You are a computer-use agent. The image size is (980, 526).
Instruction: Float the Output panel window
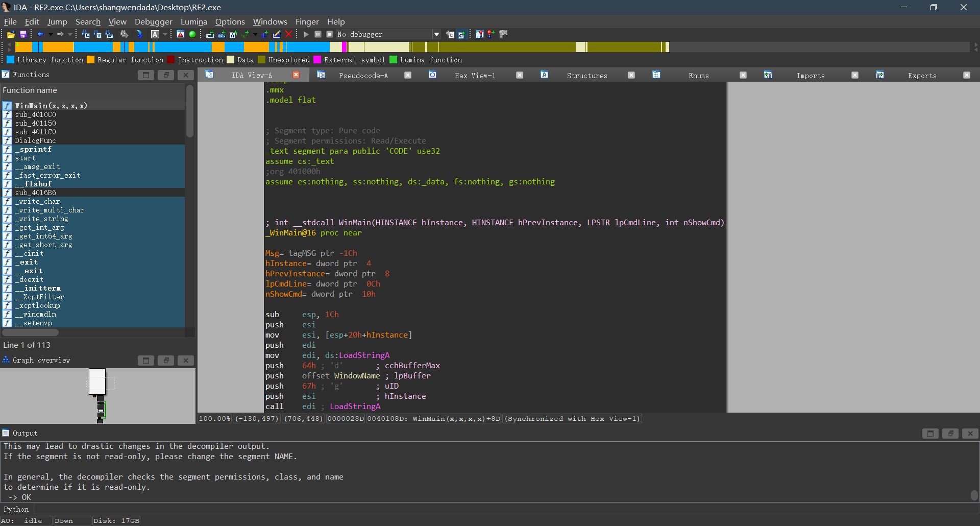(x=950, y=434)
